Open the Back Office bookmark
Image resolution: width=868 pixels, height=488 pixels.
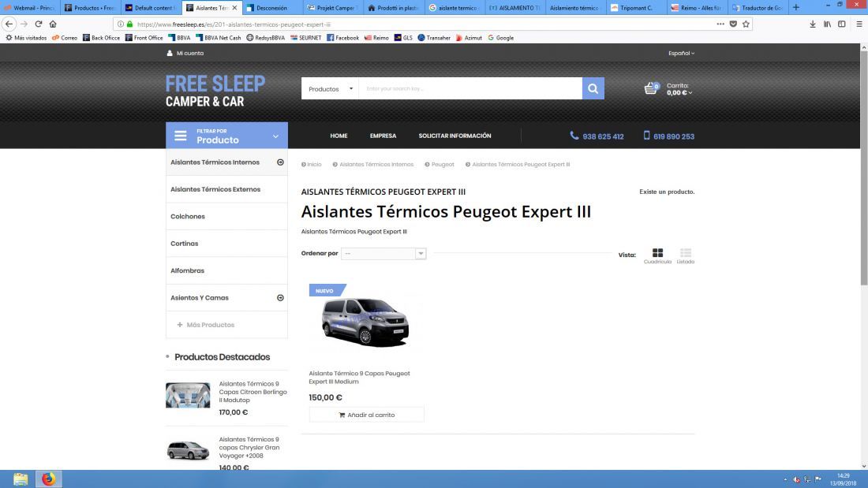click(101, 38)
